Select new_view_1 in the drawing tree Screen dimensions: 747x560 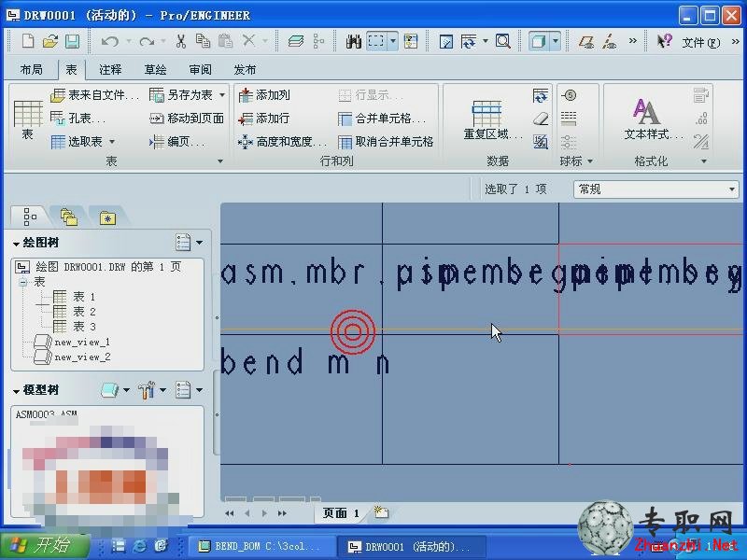(x=73, y=342)
